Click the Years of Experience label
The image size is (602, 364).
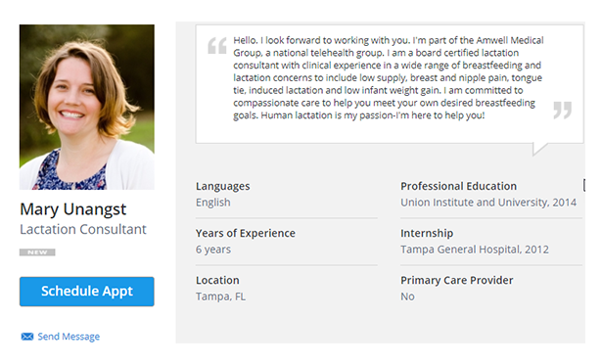click(x=246, y=233)
